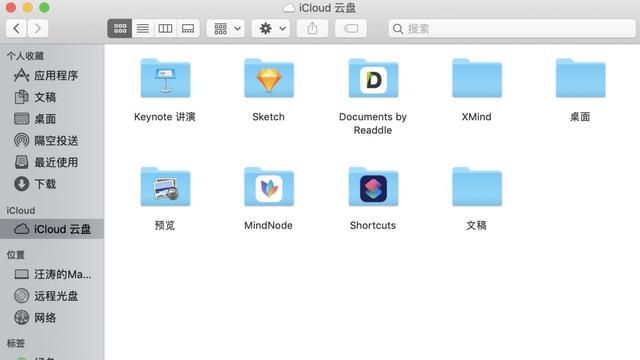Minimize the window with the yellow button

pyautogui.click(x=28, y=7)
